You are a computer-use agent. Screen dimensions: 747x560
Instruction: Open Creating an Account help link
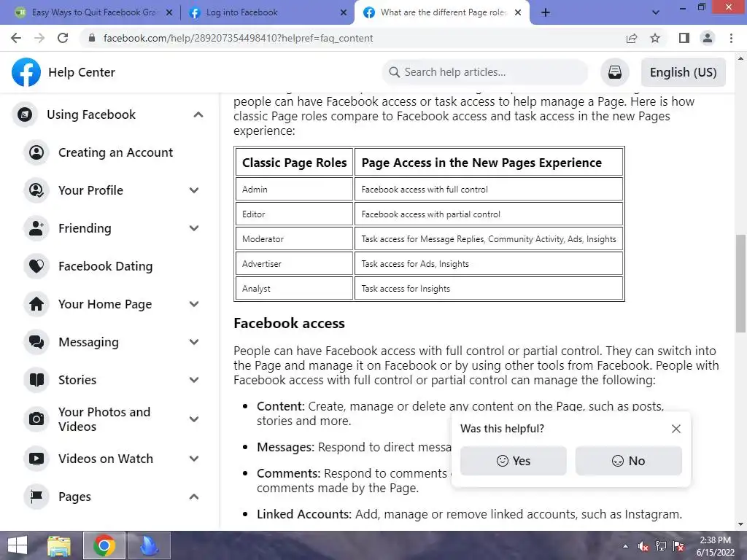[x=115, y=152]
